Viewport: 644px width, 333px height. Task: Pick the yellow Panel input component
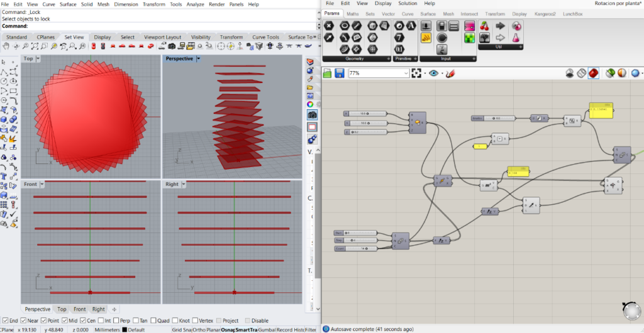pos(426,38)
